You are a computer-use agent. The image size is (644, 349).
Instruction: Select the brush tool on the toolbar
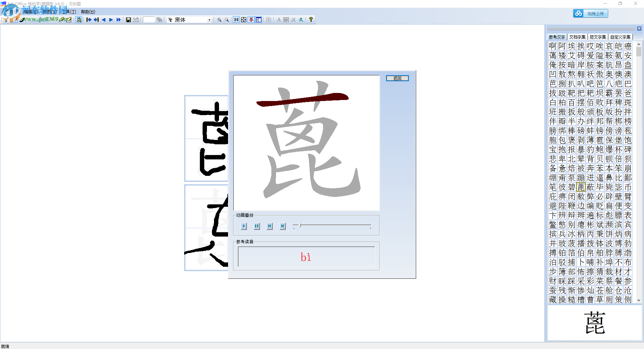click(21, 19)
